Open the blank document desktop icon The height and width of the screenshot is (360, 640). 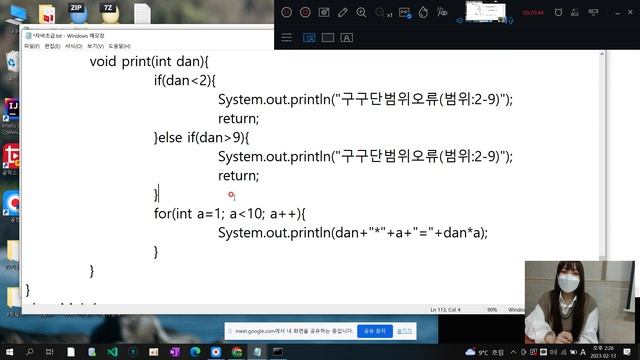pyautogui.click(x=142, y=13)
